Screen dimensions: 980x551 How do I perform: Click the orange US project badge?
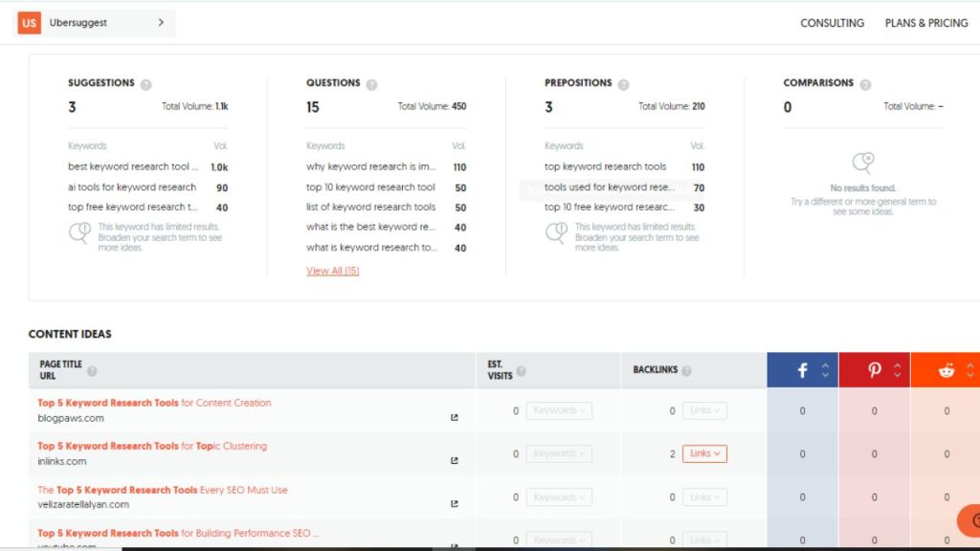(x=29, y=23)
